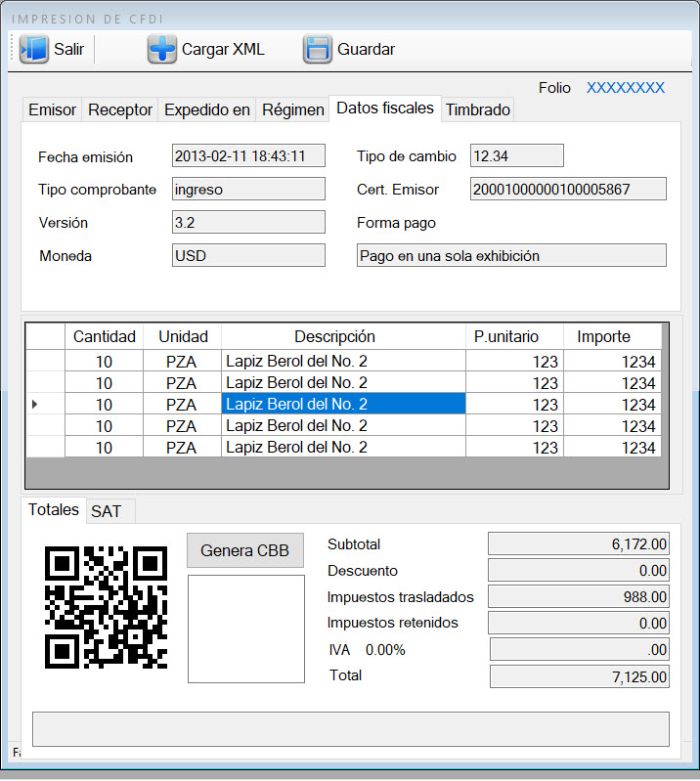
Task: Click the Cargar XML toolbar label
Action: tap(223, 49)
